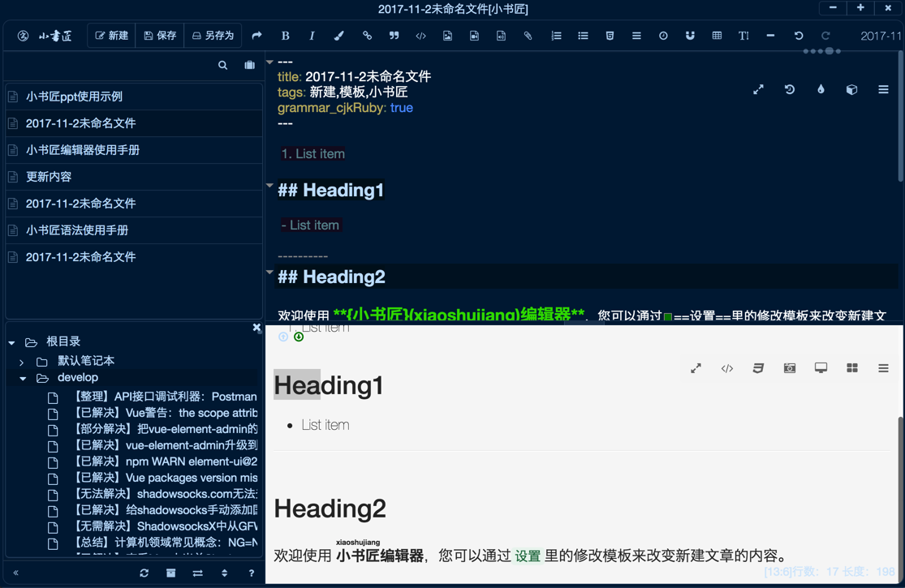Expand editor to fullscreen
Viewport: 905px width, 588px height.
758,89
